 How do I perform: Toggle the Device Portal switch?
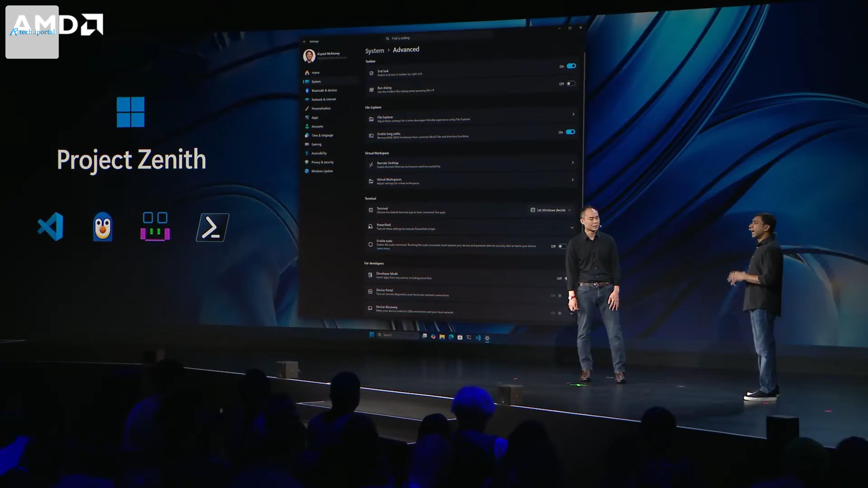click(x=560, y=296)
